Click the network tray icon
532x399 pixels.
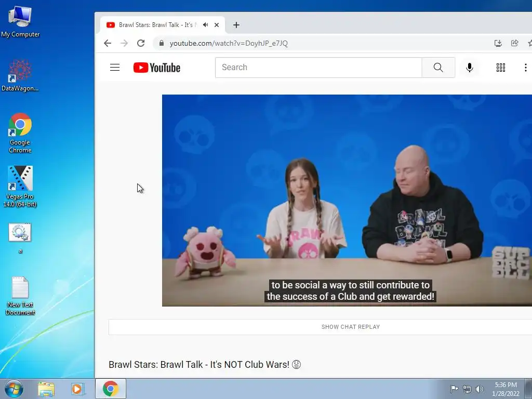pos(467,389)
